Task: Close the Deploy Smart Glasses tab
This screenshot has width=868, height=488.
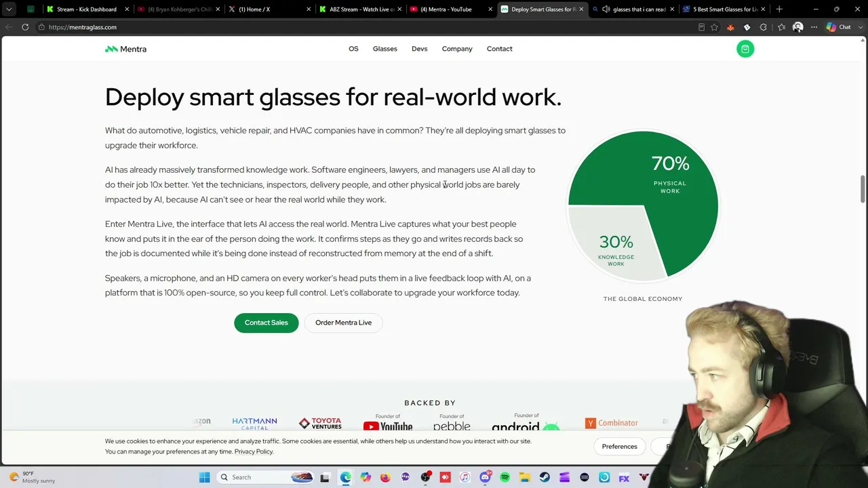Action: pyautogui.click(x=581, y=9)
